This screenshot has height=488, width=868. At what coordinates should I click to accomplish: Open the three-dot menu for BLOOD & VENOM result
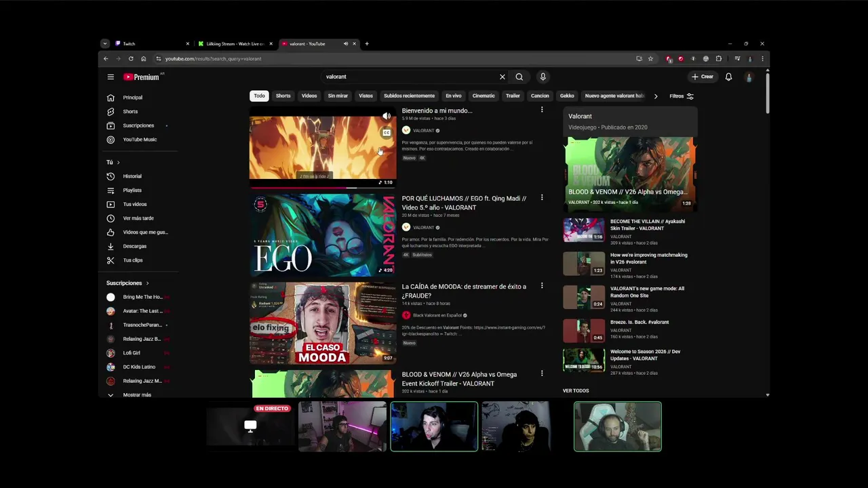541,373
